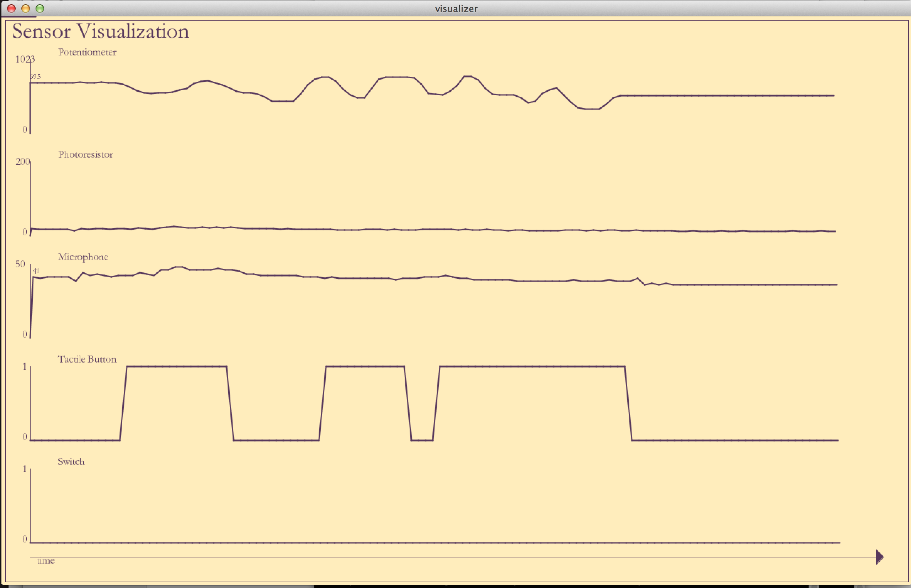Click the Photoresistor graph label
This screenshot has height=588, width=911.
click(86, 155)
